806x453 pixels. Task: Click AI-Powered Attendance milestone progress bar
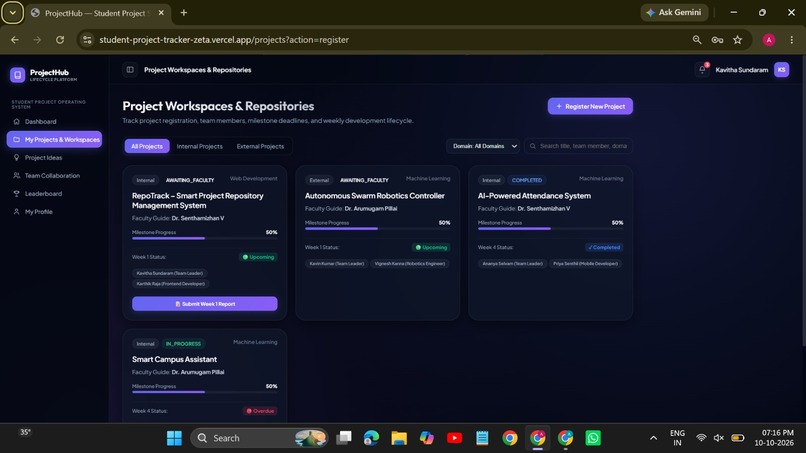[551, 229]
